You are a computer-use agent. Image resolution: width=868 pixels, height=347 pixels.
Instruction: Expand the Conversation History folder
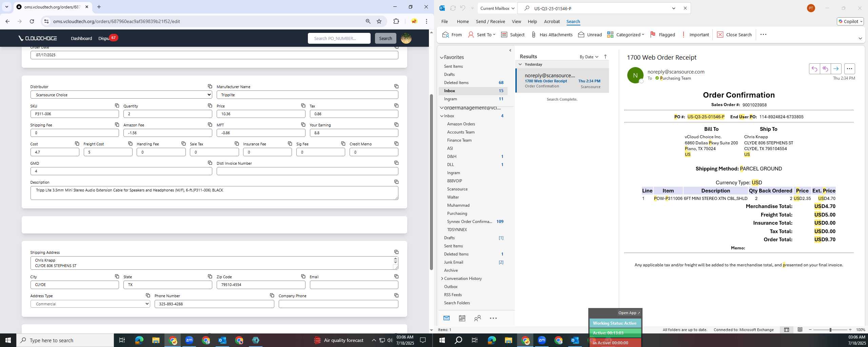point(442,279)
